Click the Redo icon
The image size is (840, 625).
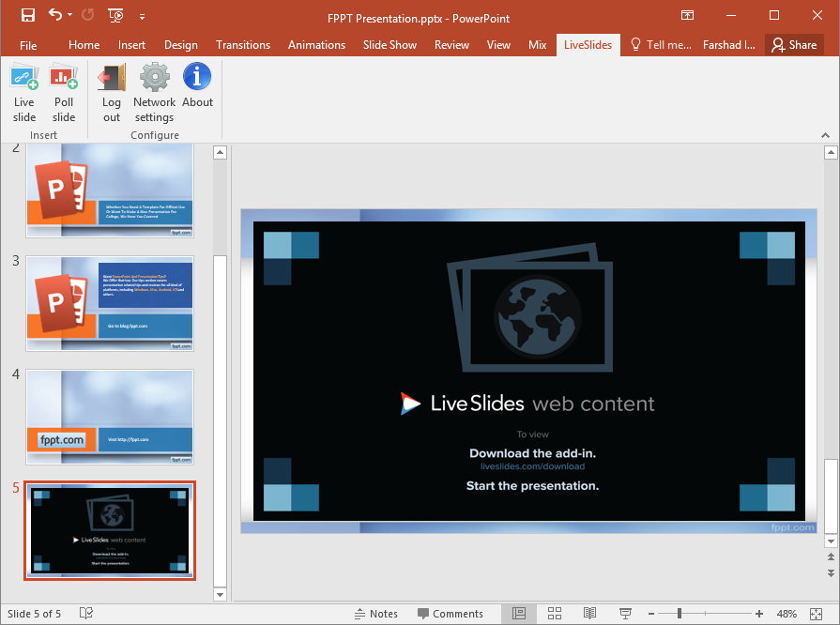coord(88,15)
